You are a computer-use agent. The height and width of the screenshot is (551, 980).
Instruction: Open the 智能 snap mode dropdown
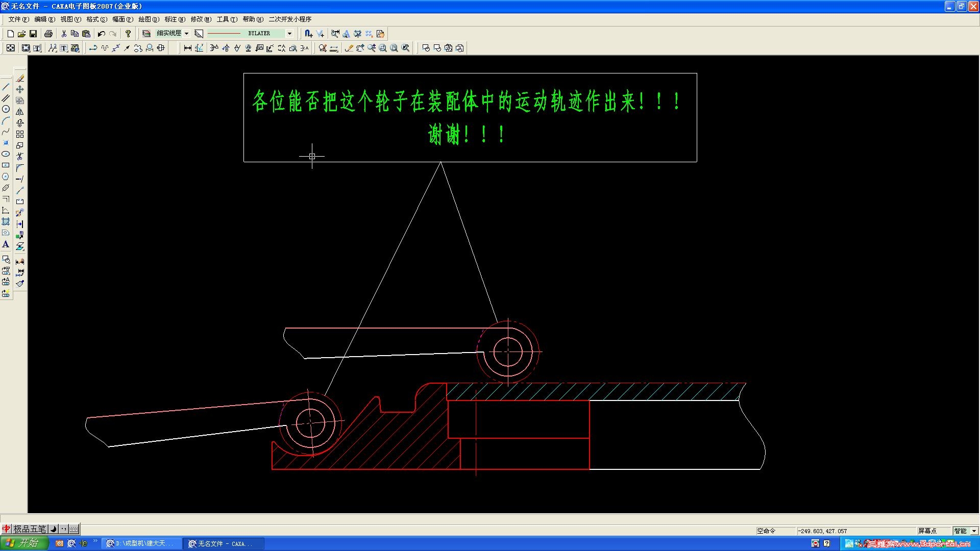click(x=974, y=531)
